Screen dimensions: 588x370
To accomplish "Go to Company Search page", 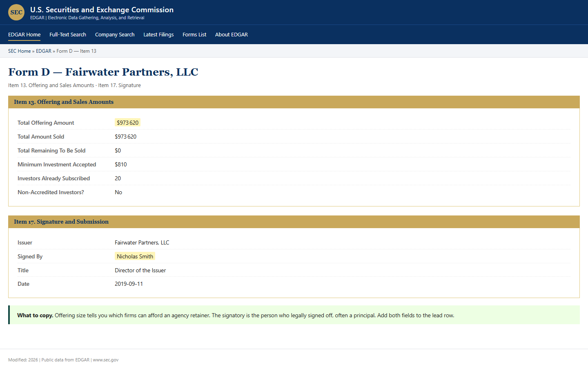I will 115,35.
